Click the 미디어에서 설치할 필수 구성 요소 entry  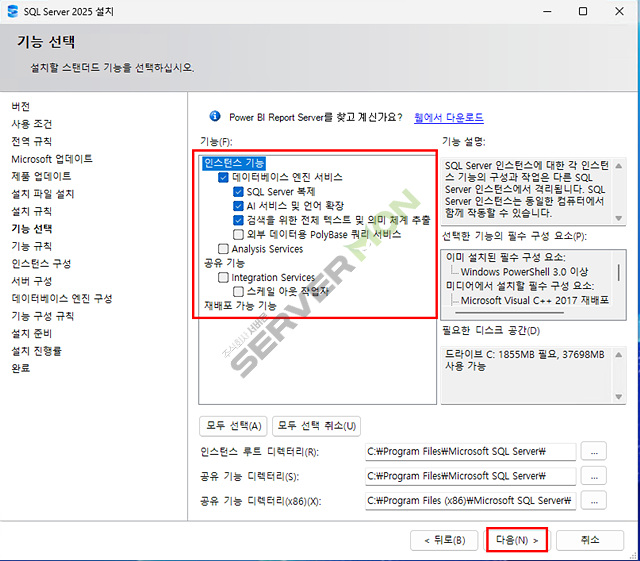(520, 286)
